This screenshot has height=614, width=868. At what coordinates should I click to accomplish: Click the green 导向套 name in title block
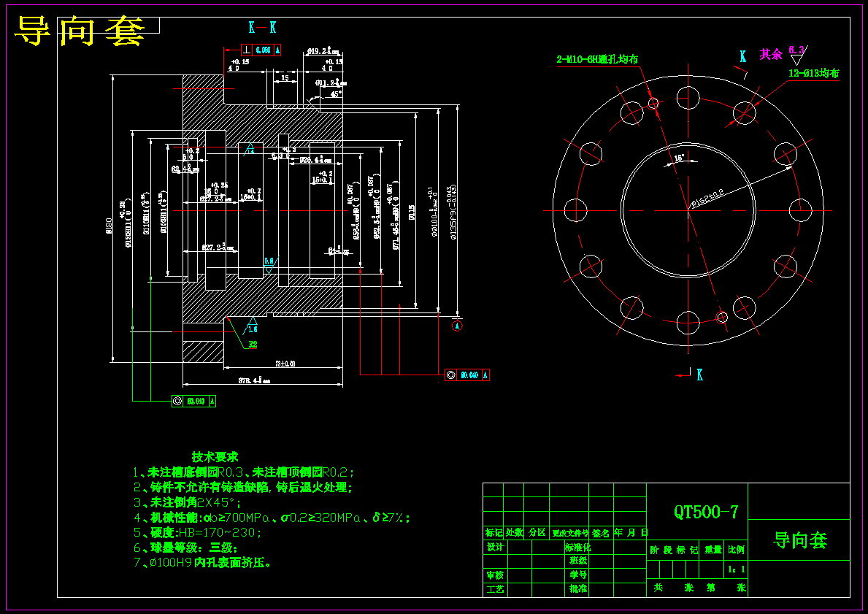click(x=800, y=540)
